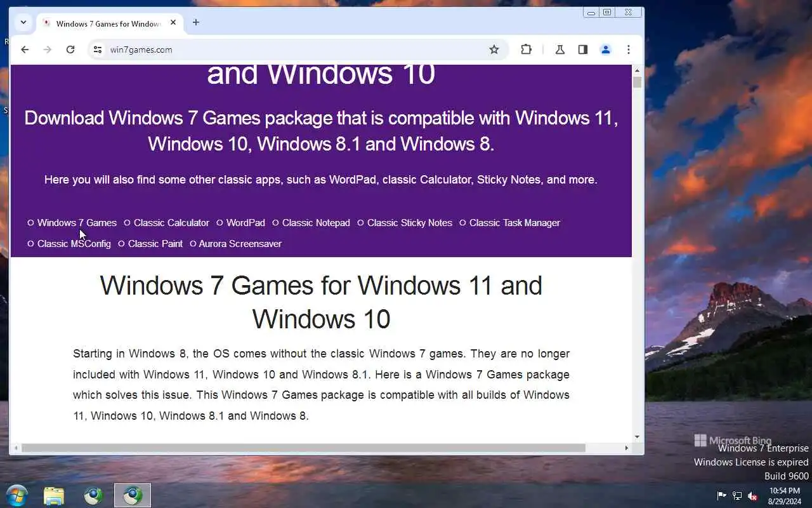View site information icon in address bar
812x508 pixels.
click(97, 50)
